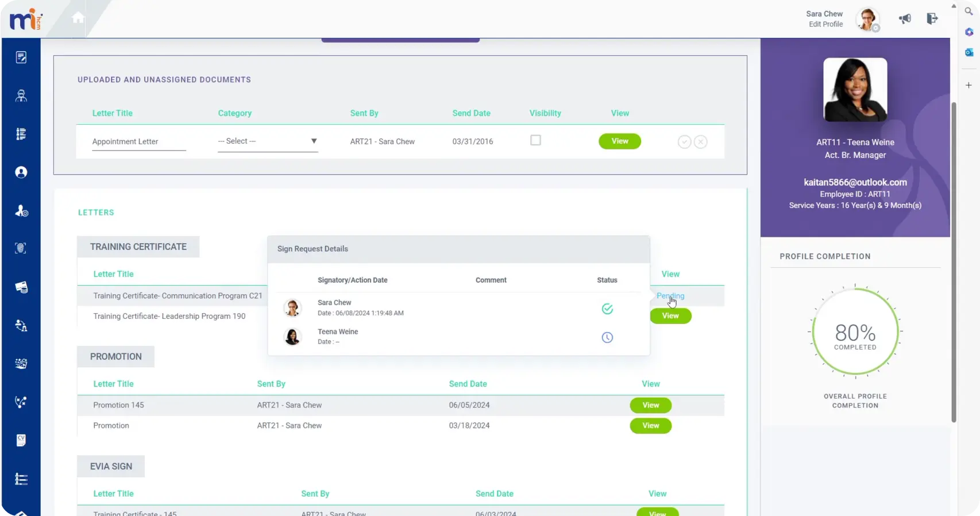Toggle Visibility checkbox for Appointment Letter
The image size is (980, 516).
[535, 140]
